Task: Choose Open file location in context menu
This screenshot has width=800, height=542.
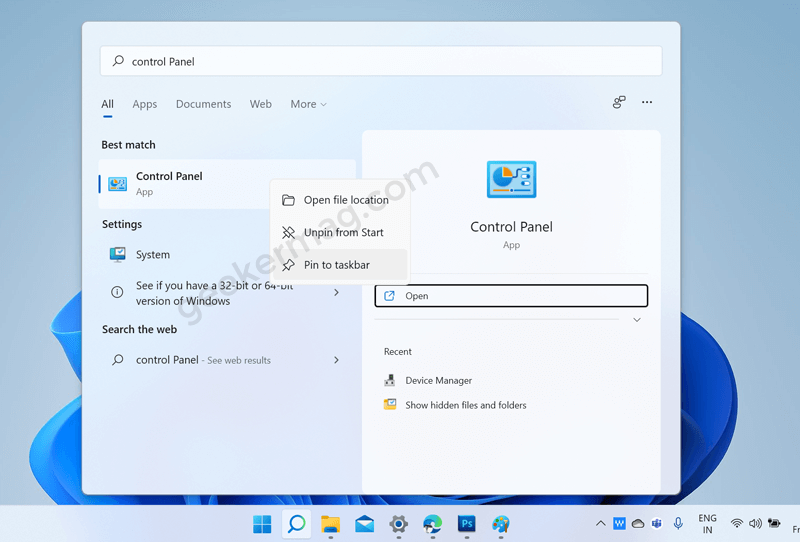Action: [340, 200]
